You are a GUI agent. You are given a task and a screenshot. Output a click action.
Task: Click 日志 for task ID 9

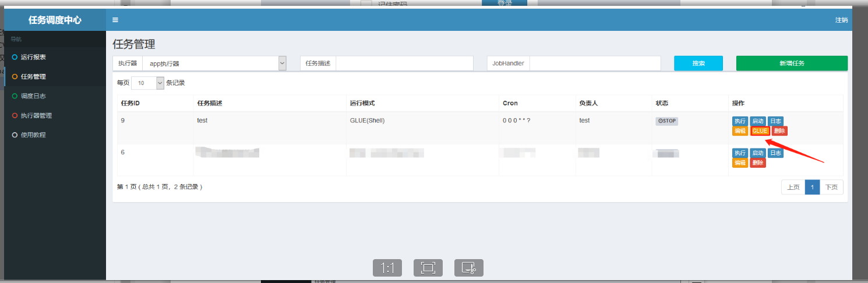(x=775, y=121)
